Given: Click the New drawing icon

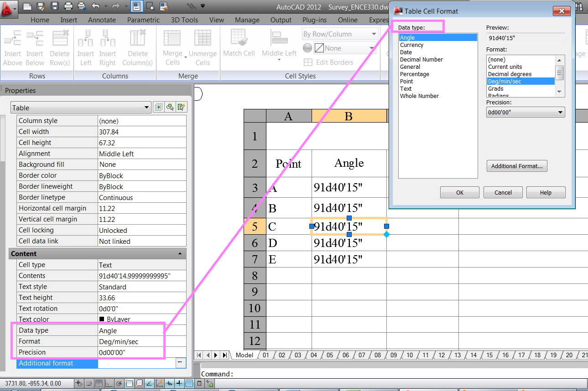Looking at the screenshot, I should 27,6.
